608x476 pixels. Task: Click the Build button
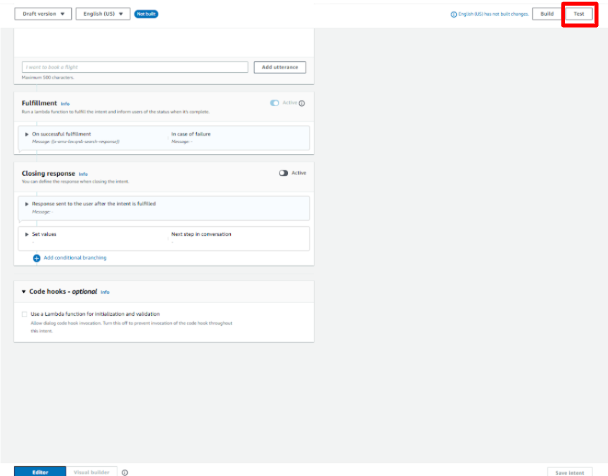pyautogui.click(x=547, y=14)
